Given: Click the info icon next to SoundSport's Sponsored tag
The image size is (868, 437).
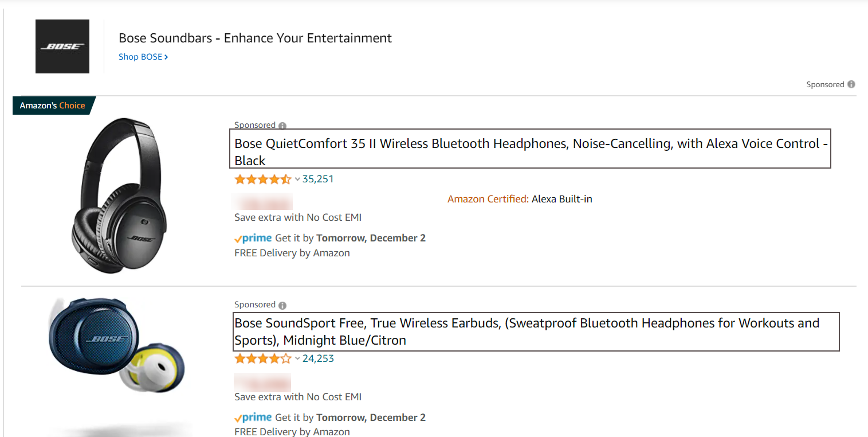Looking at the screenshot, I should click(x=282, y=305).
